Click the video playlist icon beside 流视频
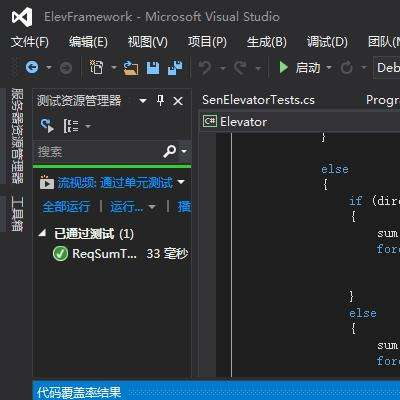The height and width of the screenshot is (400, 400). (46, 182)
